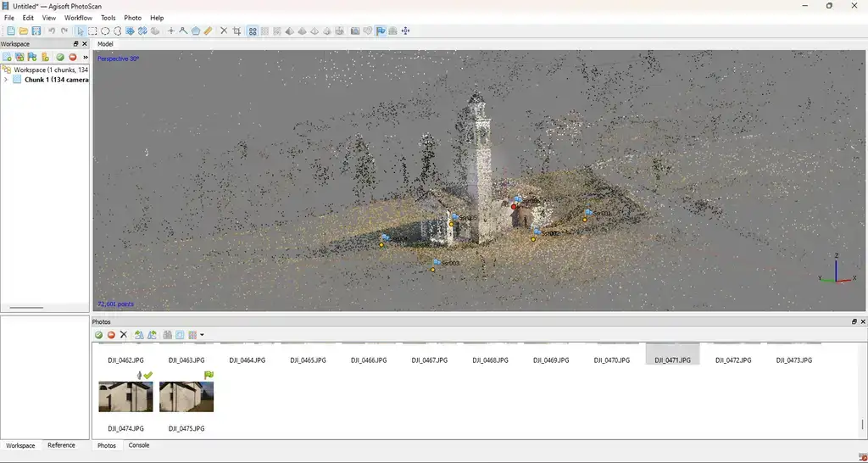Click the Crop Selection icon
The width and height of the screenshot is (868, 463).
tap(236, 31)
